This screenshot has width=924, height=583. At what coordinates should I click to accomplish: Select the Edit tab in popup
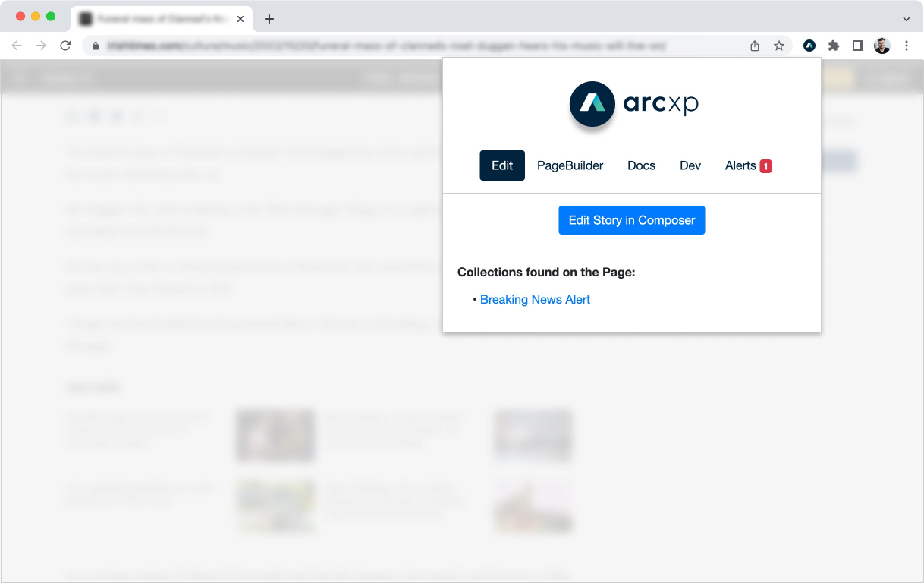[x=502, y=165]
